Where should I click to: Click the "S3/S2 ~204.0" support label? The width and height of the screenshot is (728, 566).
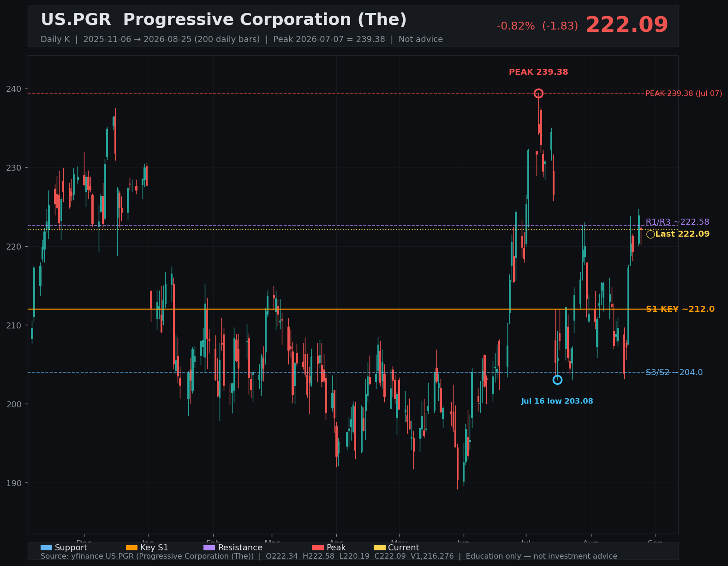[674, 372]
